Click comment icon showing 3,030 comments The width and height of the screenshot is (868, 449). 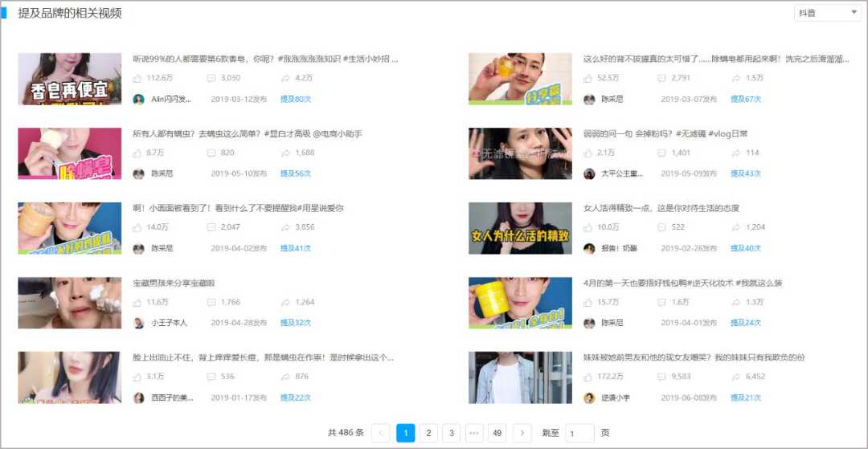[x=211, y=78]
